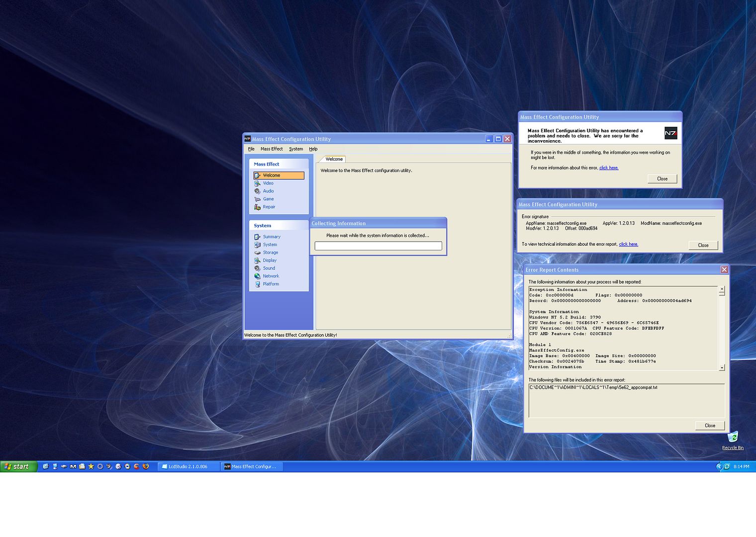Click the 'Windows NT 5.2 Build: 3790' line

[x=565, y=317]
